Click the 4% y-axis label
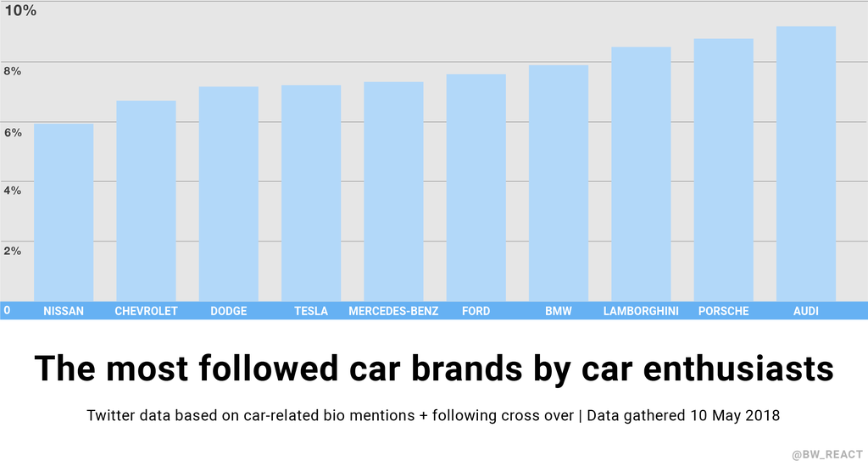This screenshot has width=868, height=466. click(x=12, y=191)
